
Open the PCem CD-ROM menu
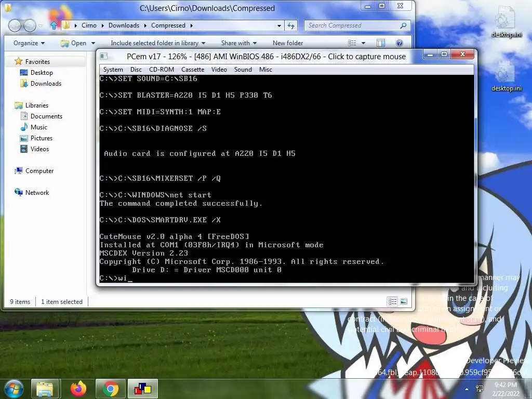coord(162,70)
